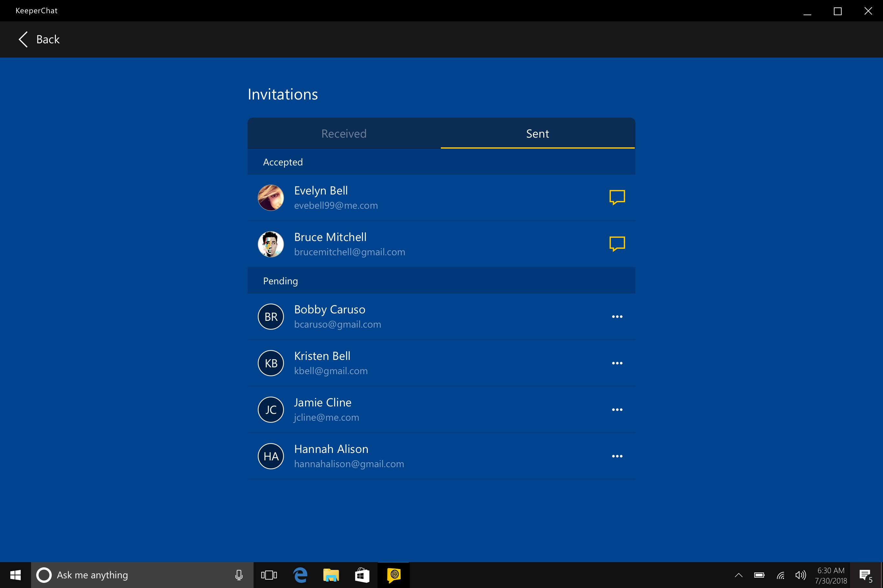The image size is (883, 588).
Task: Switch to the Received invitations tab
Action: [343, 133]
